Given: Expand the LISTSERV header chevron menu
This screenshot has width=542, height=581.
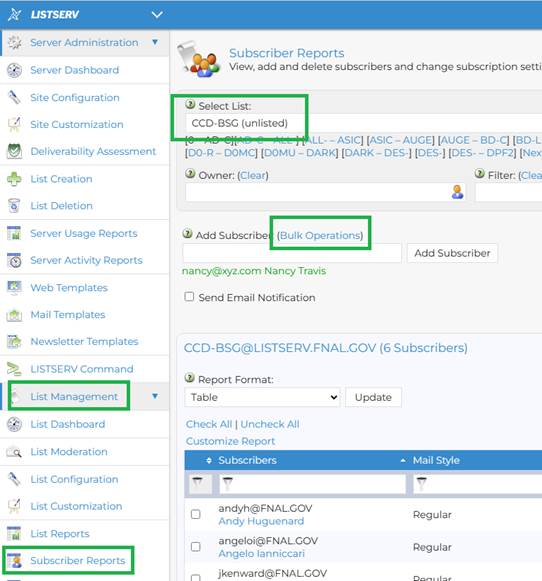Looking at the screenshot, I should [157, 14].
